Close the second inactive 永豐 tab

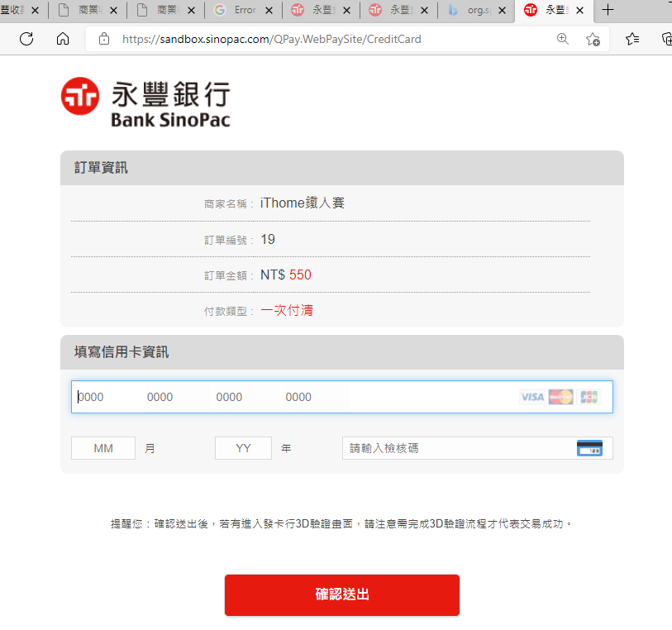(424, 10)
